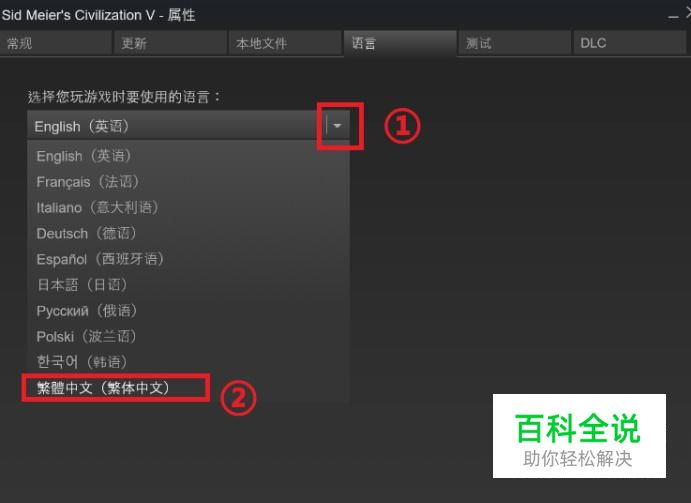691x503 pixels.
Task: Switch to the 本地文件 tab
Action: [285, 43]
